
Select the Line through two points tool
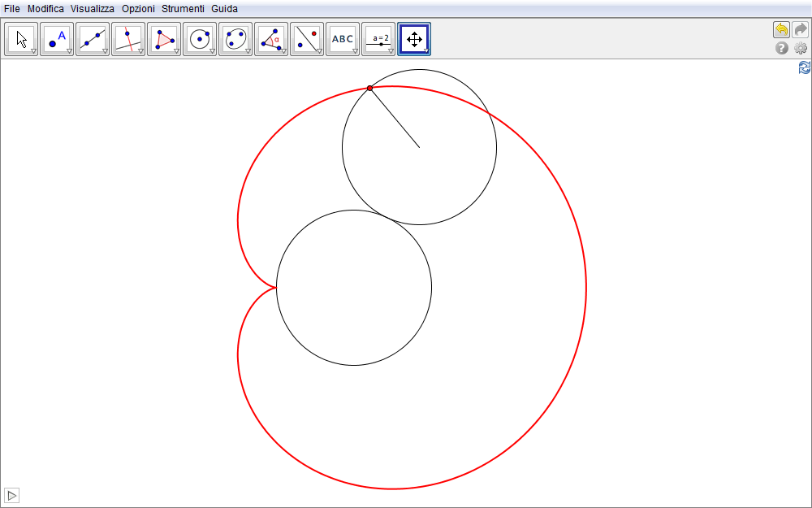(x=93, y=39)
